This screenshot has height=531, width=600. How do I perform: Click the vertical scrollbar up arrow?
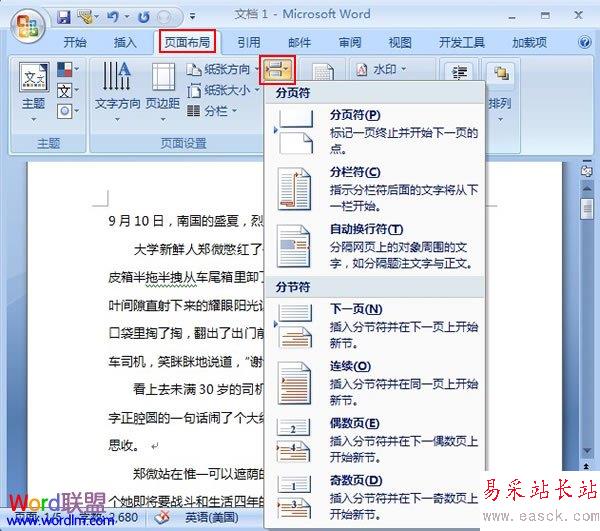tap(587, 188)
